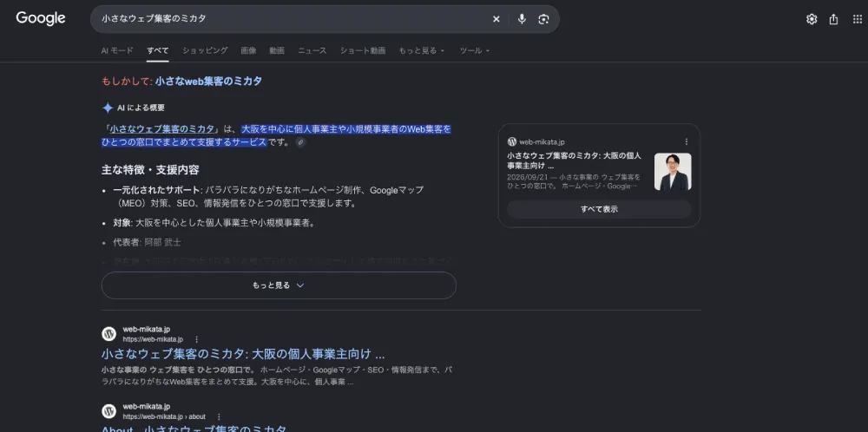Click WordPress favicon in source card
The image size is (868, 432).
coord(512,141)
